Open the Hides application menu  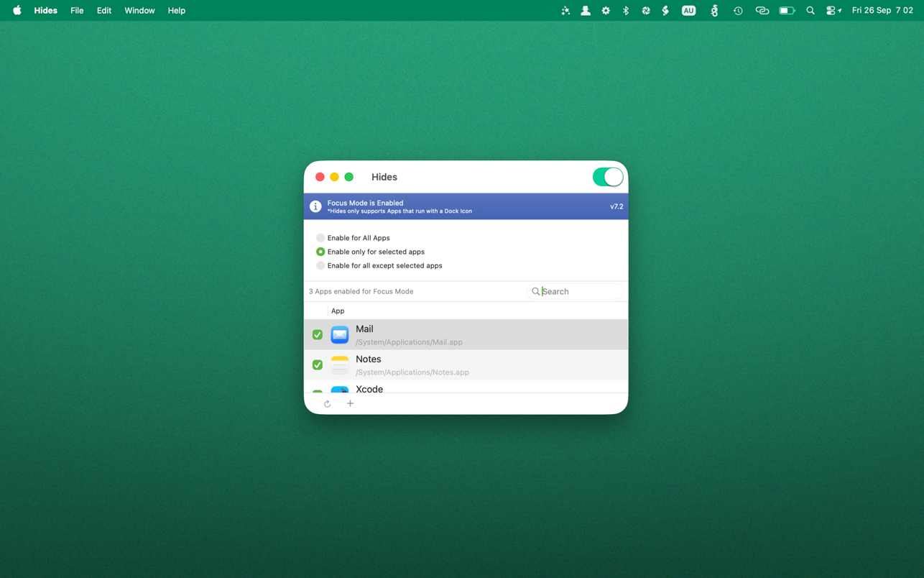(x=45, y=11)
